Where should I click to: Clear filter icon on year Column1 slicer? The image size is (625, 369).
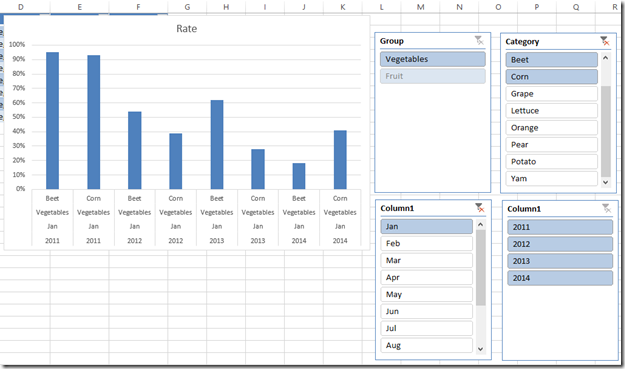click(x=606, y=208)
